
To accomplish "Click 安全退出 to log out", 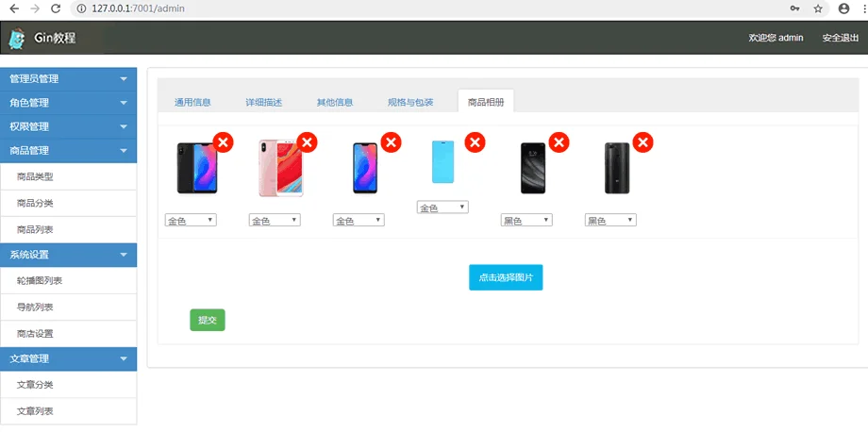I will (x=841, y=38).
